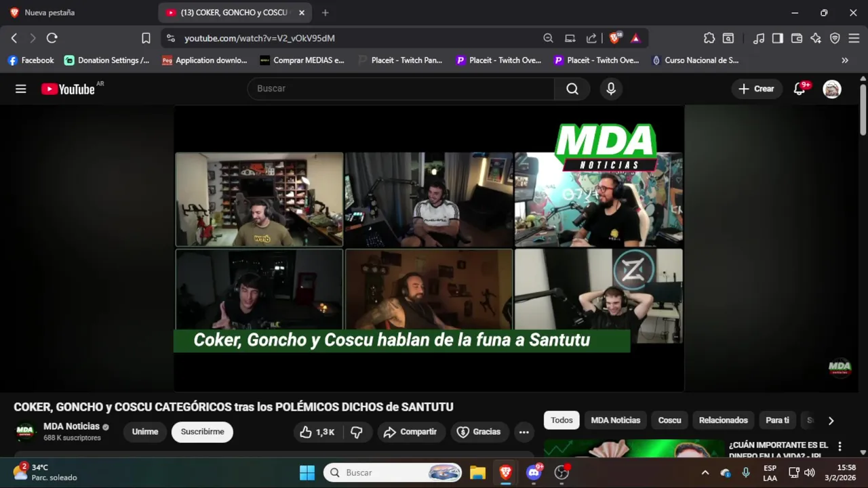Click the Compartir button
Screen dimensions: 868x488
tap(411, 432)
